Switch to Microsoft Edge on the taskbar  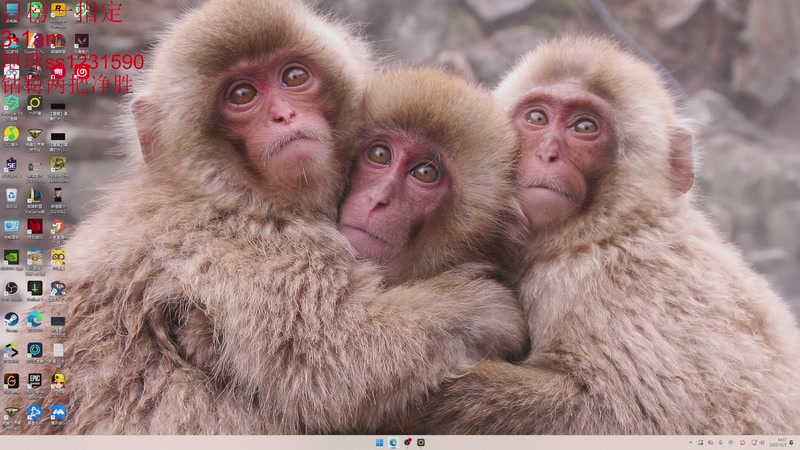(393, 442)
